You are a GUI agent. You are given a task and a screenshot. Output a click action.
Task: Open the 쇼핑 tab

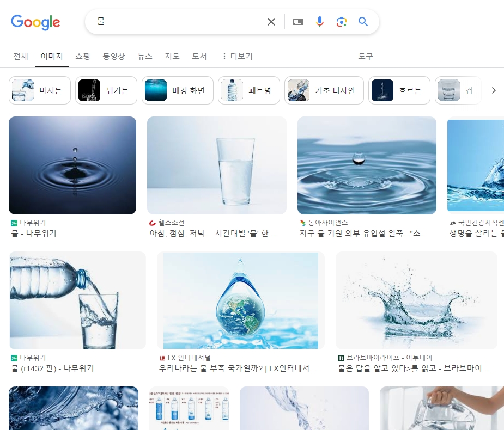click(x=83, y=56)
